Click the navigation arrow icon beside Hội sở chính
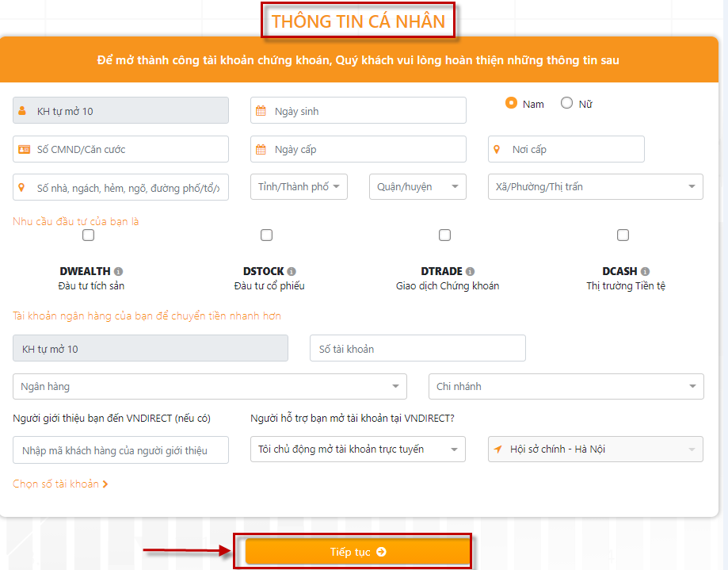Image resolution: width=728 pixels, height=570 pixels. (x=497, y=449)
